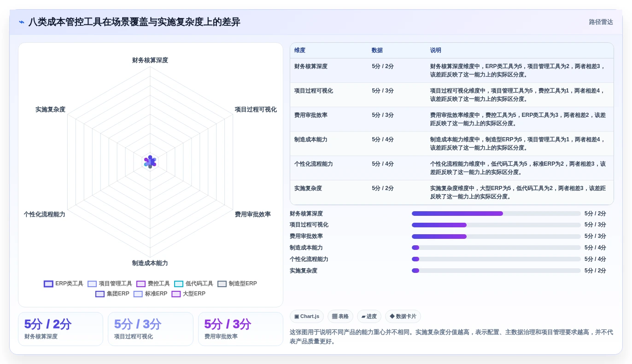
Task: Toggle the 费控工具 legend series
Action: point(153,284)
